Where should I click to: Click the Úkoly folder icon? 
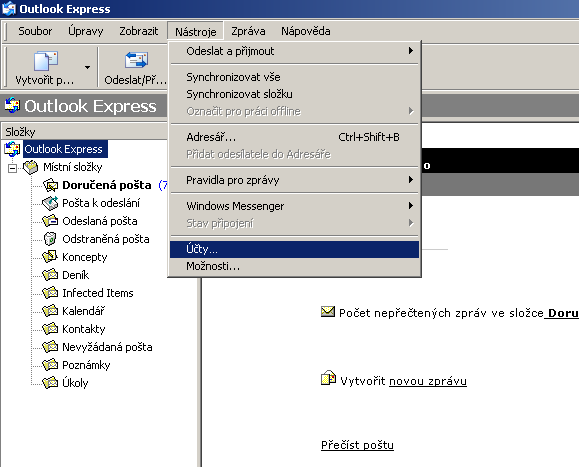[50, 383]
